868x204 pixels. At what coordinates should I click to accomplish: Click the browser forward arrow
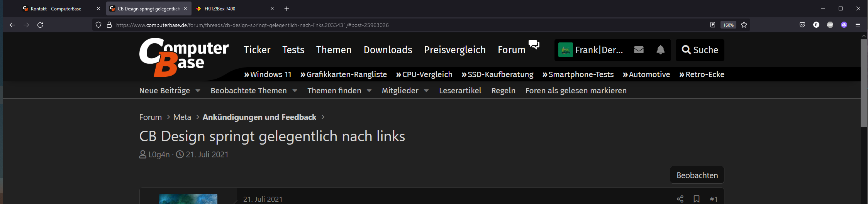click(x=26, y=25)
